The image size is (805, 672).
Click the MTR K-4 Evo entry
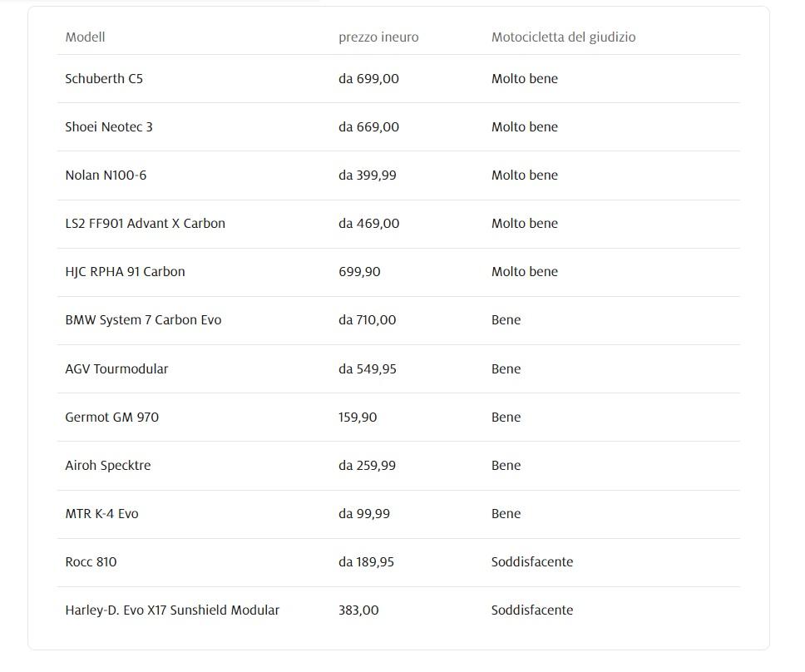(x=101, y=514)
